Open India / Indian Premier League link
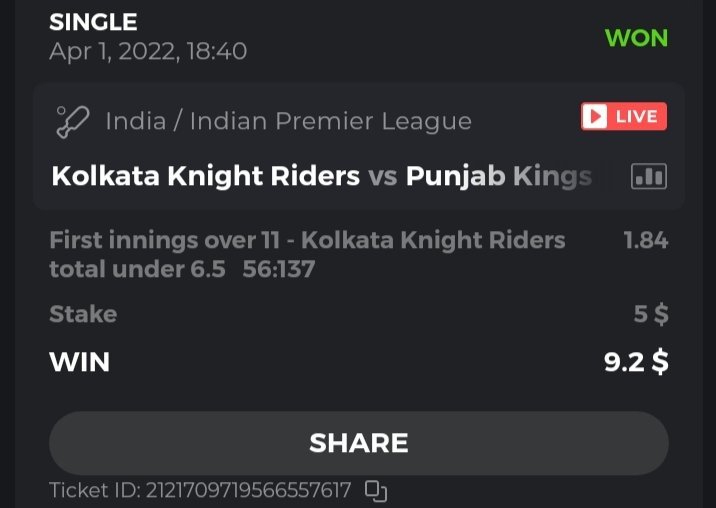Screen dimensions: 716x508 288,121
